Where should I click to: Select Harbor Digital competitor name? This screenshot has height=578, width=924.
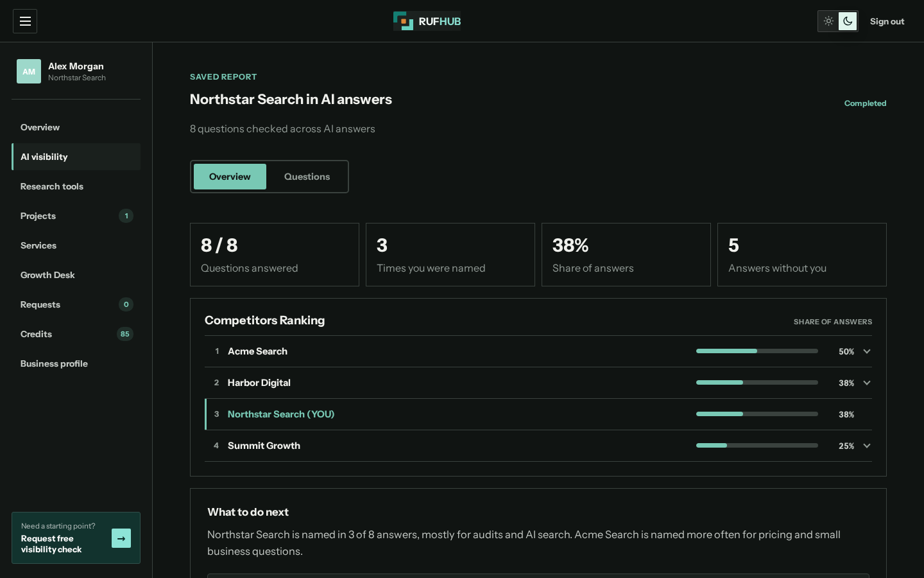(259, 383)
